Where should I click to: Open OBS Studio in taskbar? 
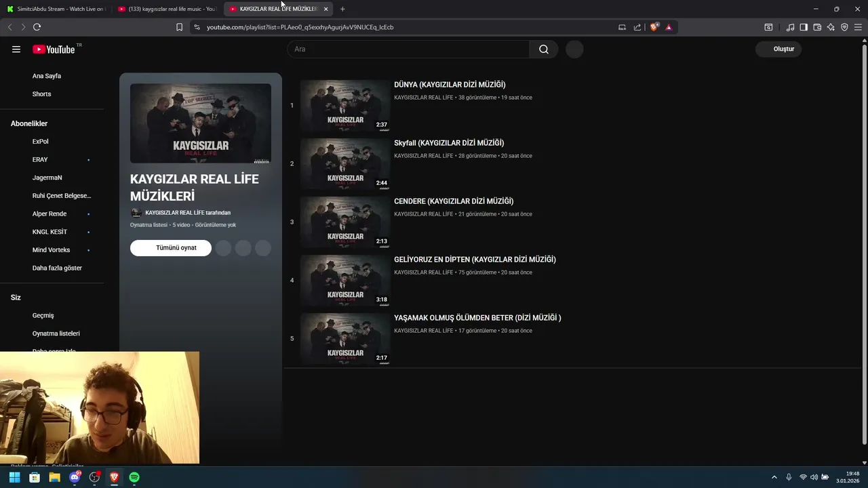coord(94,477)
